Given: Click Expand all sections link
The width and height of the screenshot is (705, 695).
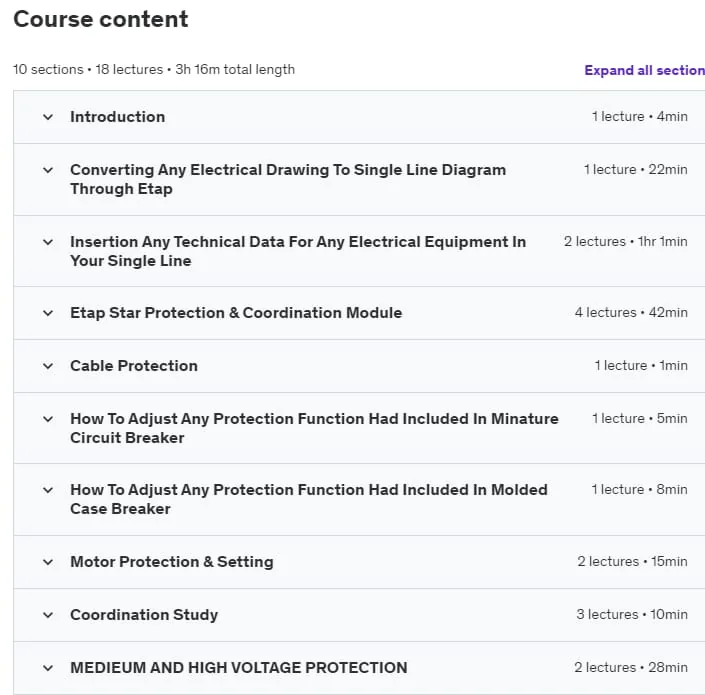Looking at the screenshot, I should 644,70.
